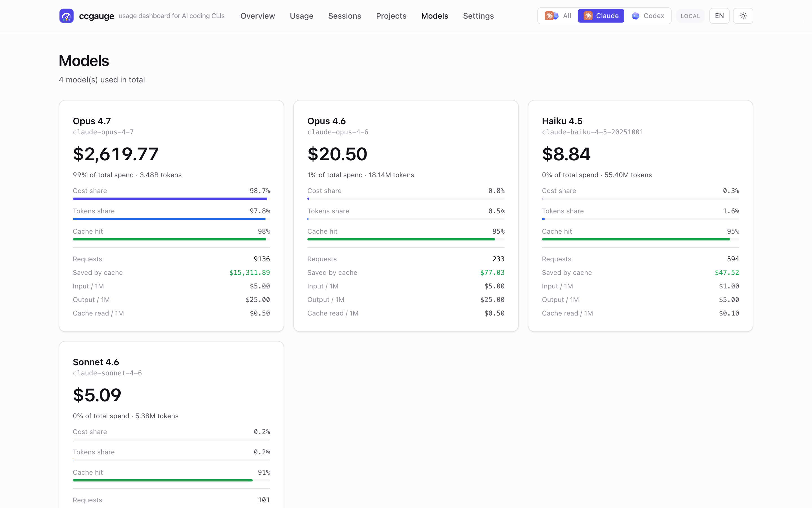Click the Opus 4.7 Cache hit bar
This screenshot has width=812, height=508.
click(171, 239)
